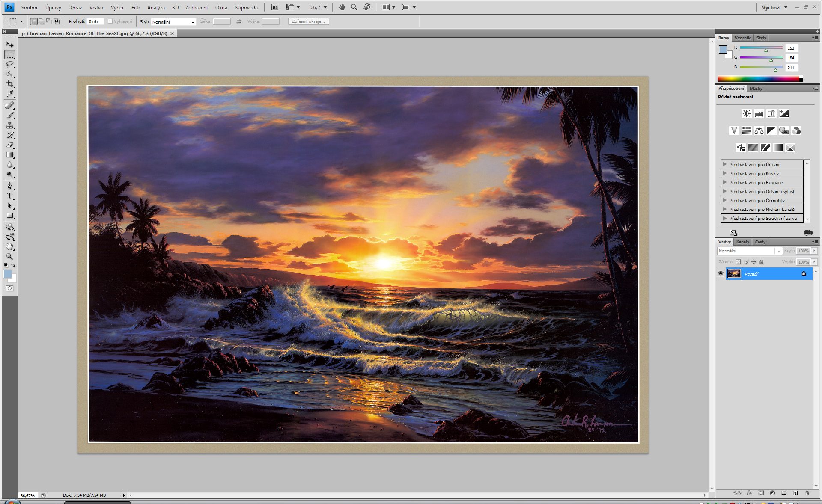This screenshot has height=504, width=822.
Task: Choose New selection mode
Action: click(x=34, y=21)
